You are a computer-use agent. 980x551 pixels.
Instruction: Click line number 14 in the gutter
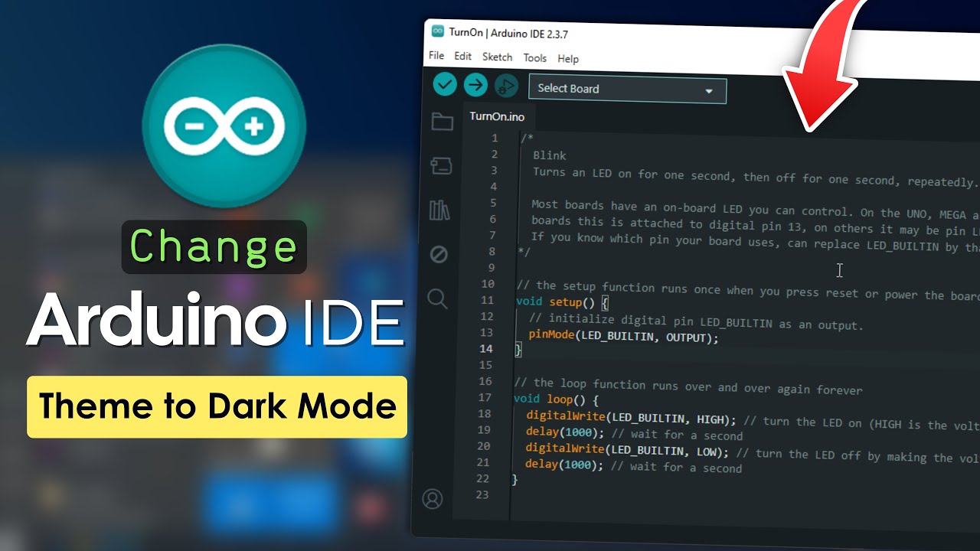486,348
